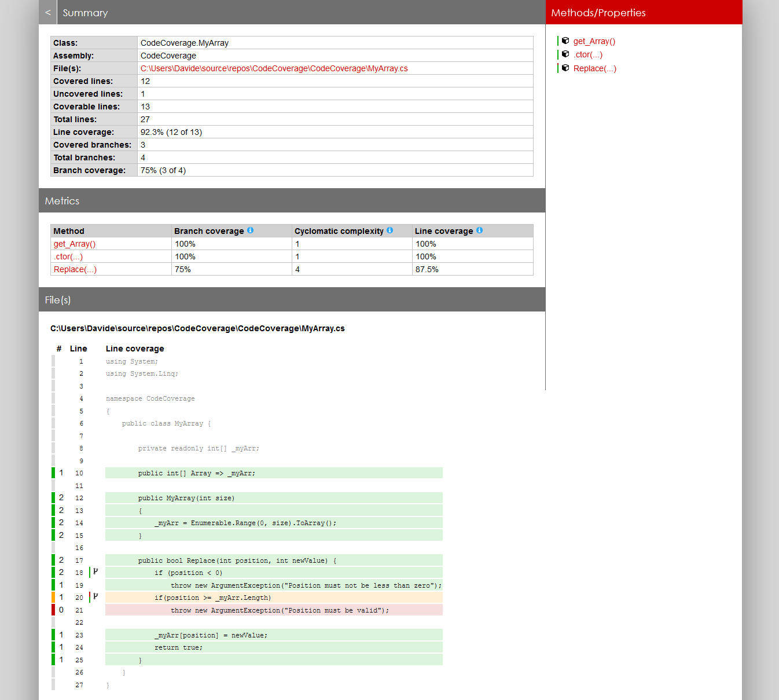Open the Branch coverage info tooltip icon

250,230
